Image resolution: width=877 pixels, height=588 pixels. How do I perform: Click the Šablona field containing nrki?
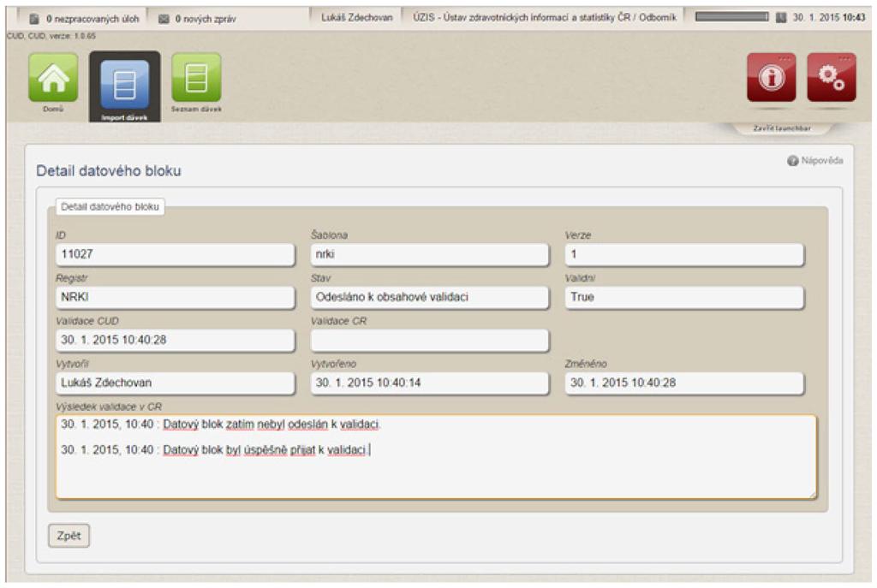[430, 254]
